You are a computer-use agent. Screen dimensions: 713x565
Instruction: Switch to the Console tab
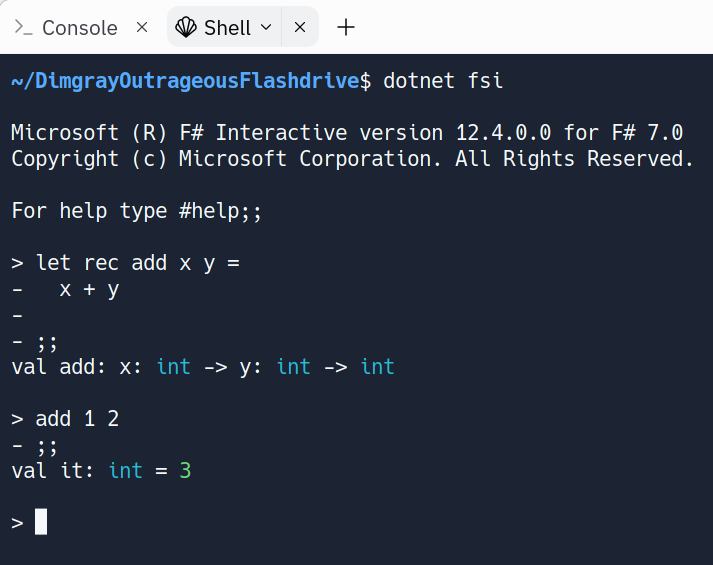point(80,28)
